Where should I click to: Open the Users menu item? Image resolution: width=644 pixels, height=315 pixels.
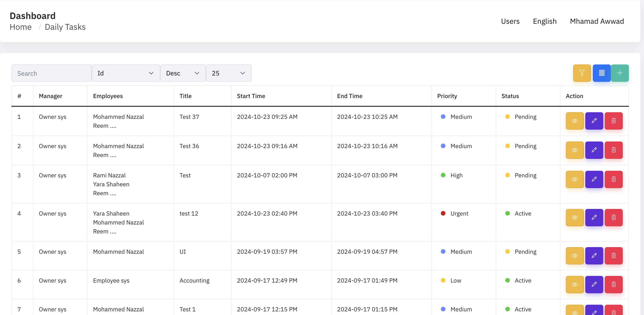(510, 21)
